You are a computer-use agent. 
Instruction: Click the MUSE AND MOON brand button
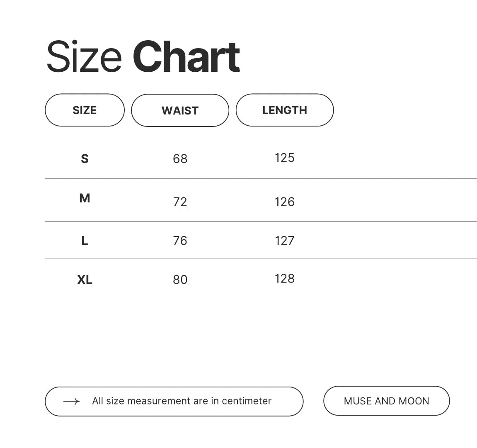coord(386,401)
